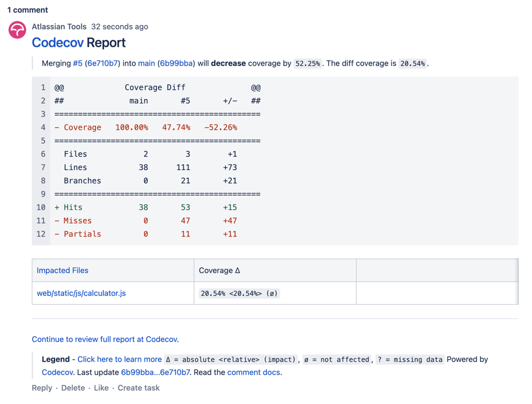Click the 'Files' row label

click(x=75, y=154)
